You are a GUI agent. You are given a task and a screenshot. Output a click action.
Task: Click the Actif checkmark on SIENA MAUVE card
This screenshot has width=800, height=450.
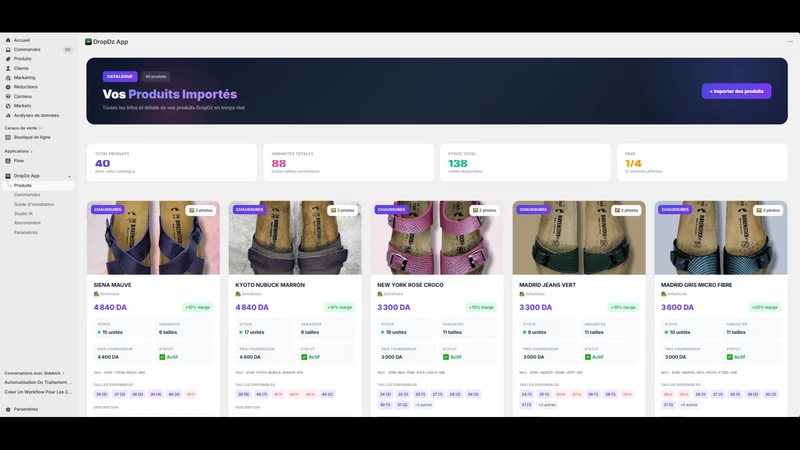tap(162, 357)
